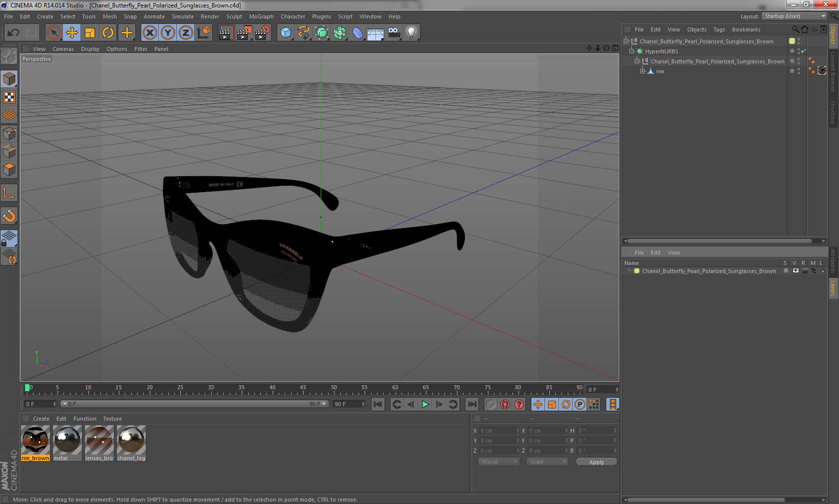This screenshot has width=839, height=504.
Task: Open the MoGraph menu
Action: coord(261,16)
